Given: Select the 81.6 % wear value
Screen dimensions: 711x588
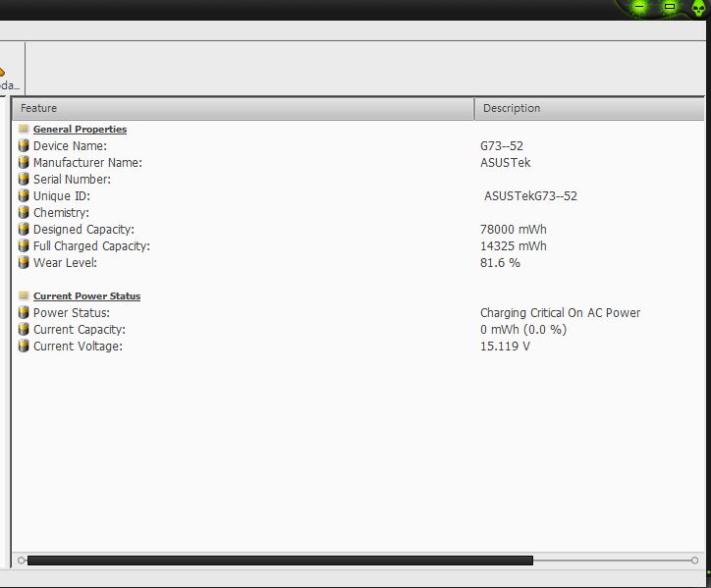Looking at the screenshot, I should point(500,263).
